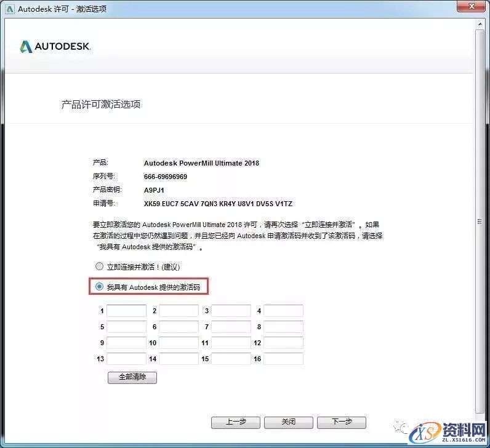Click the product key A9PJ1
This screenshot has width=490, height=448.
coord(154,190)
